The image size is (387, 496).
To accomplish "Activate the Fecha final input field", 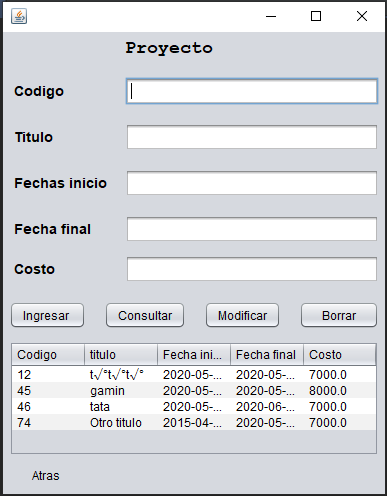I will tap(252, 229).
